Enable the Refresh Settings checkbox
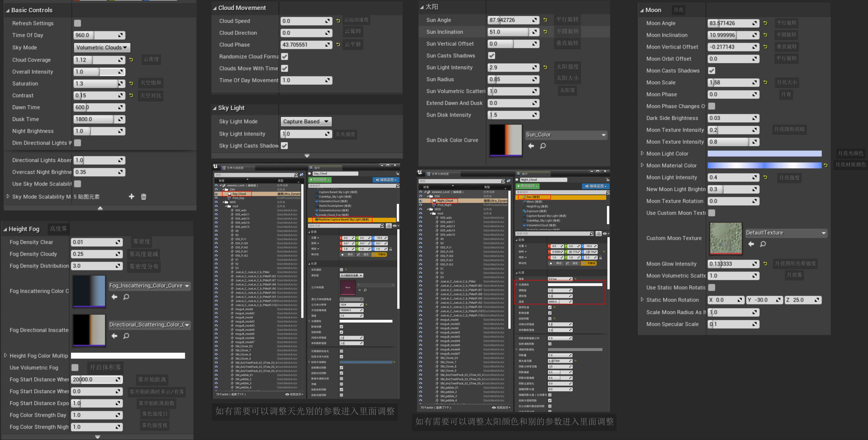868x440 pixels. click(78, 23)
